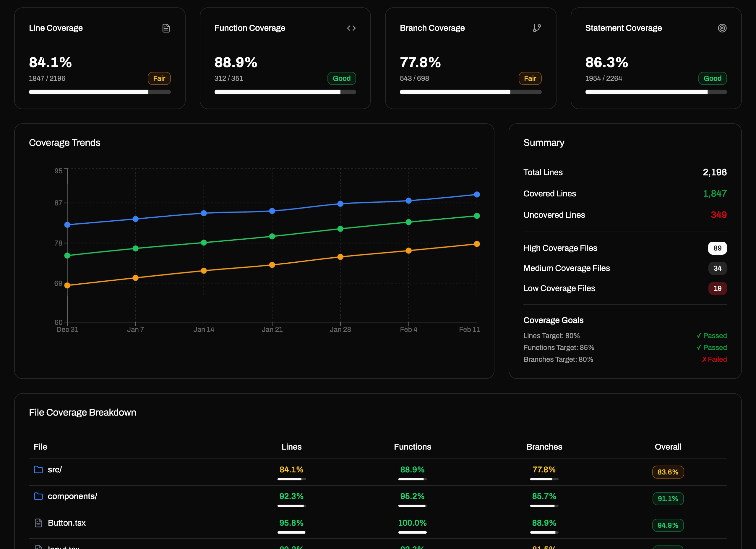Click the Function Coverage progress bar
The image size is (756, 549).
285,92
